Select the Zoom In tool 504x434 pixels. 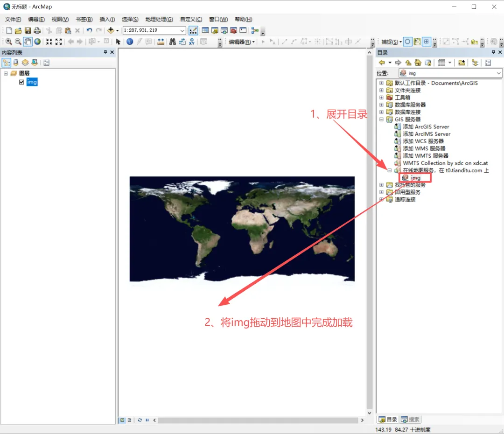pos(9,42)
